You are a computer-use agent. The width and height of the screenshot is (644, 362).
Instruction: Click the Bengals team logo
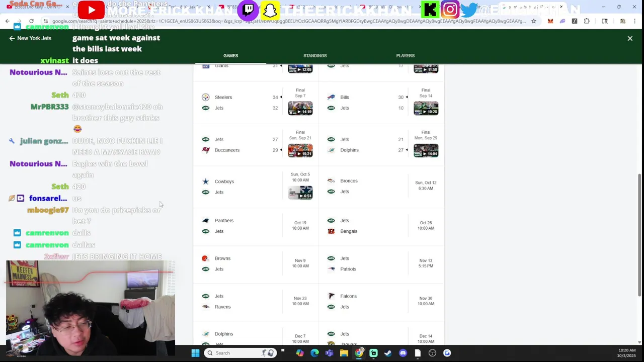click(x=331, y=231)
